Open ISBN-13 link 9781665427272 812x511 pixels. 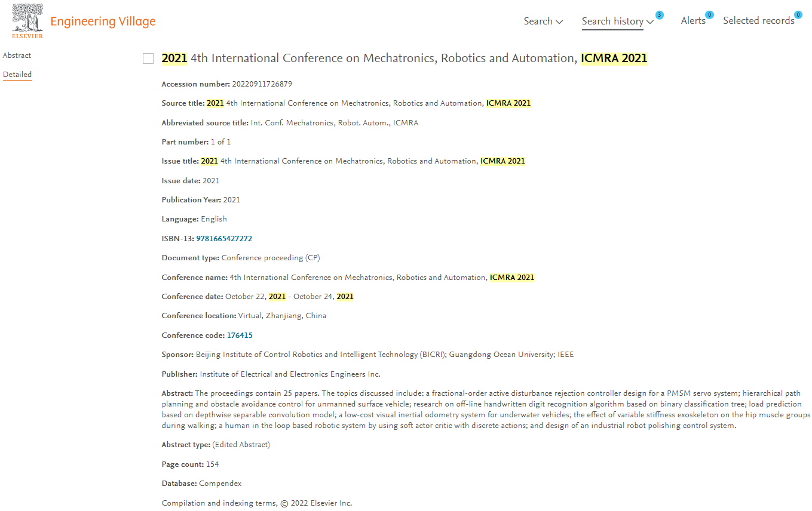(224, 239)
